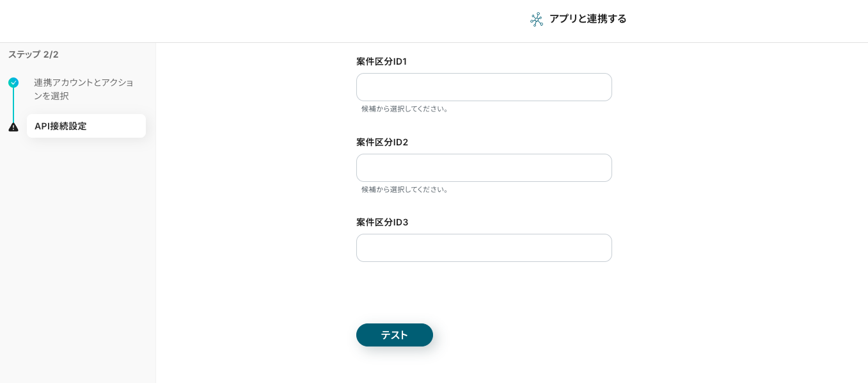Click blank space between 案件区分ID3 and テスト
The image size is (868, 383).
pos(484,293)
